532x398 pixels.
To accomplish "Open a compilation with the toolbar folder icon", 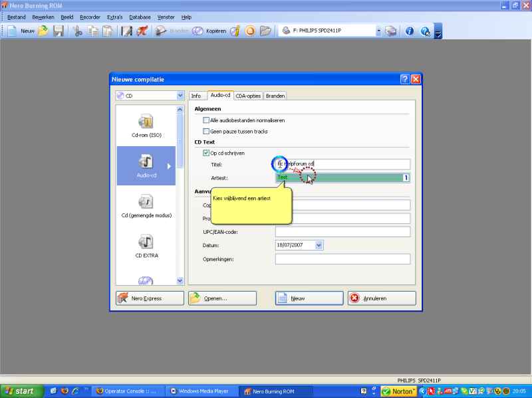I will [43, 31].
